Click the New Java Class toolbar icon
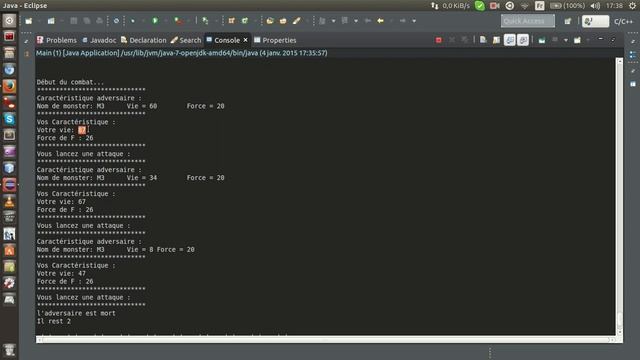Viewport: 640px width, 360px height. 244,20
